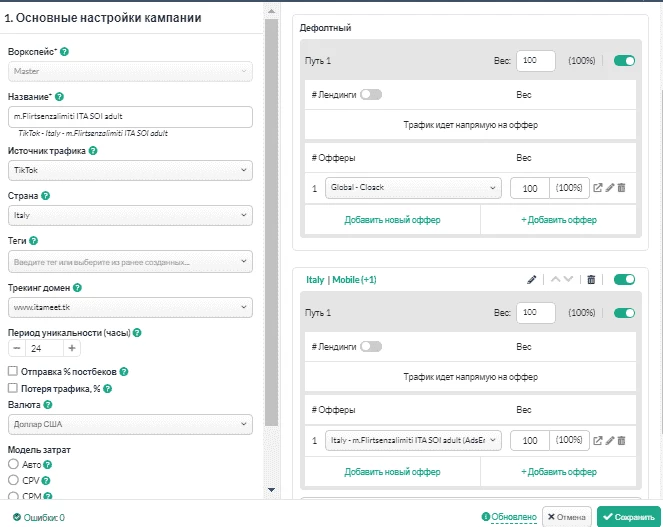The width and height of the screenshot is (663, 527).
Task: Click the help icon next to Трекинг домен
Action: tap(77, 288)
